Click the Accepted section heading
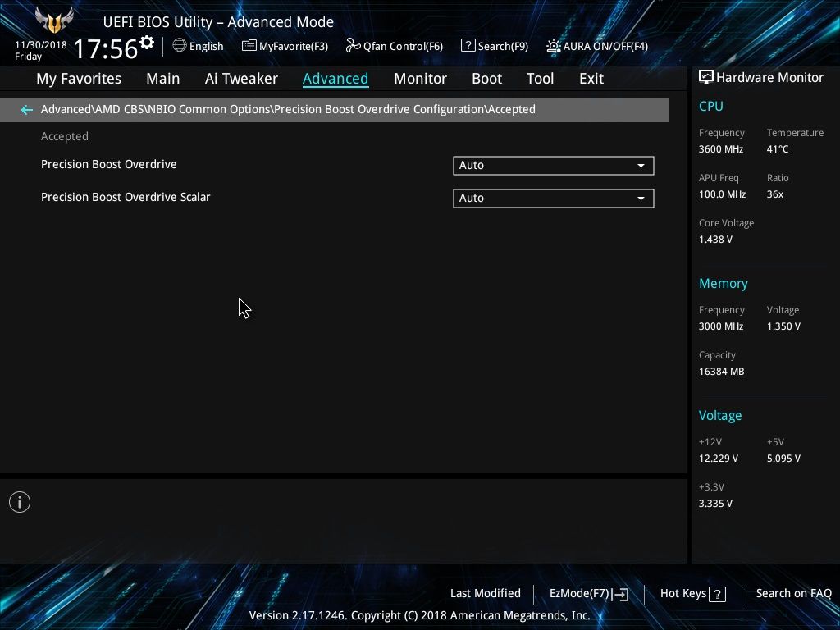This screenshot has height=630, width=840. tap(64, 137)
